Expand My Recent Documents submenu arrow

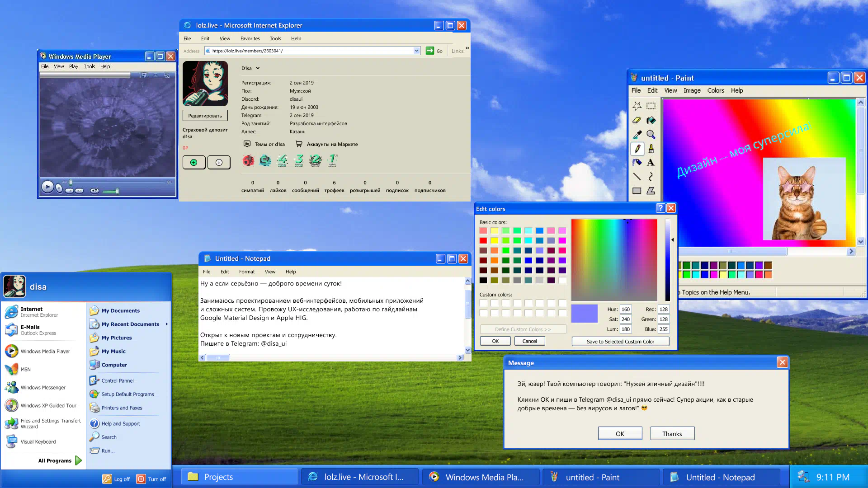[x=166, y=324]
